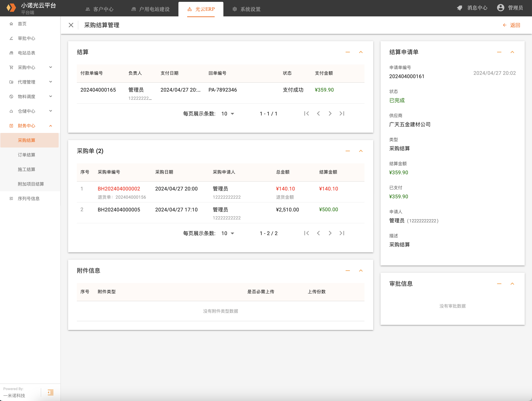Click the 一米诺科技 footer text
Screen dimensions: 532x401
(x=14, y=396)
